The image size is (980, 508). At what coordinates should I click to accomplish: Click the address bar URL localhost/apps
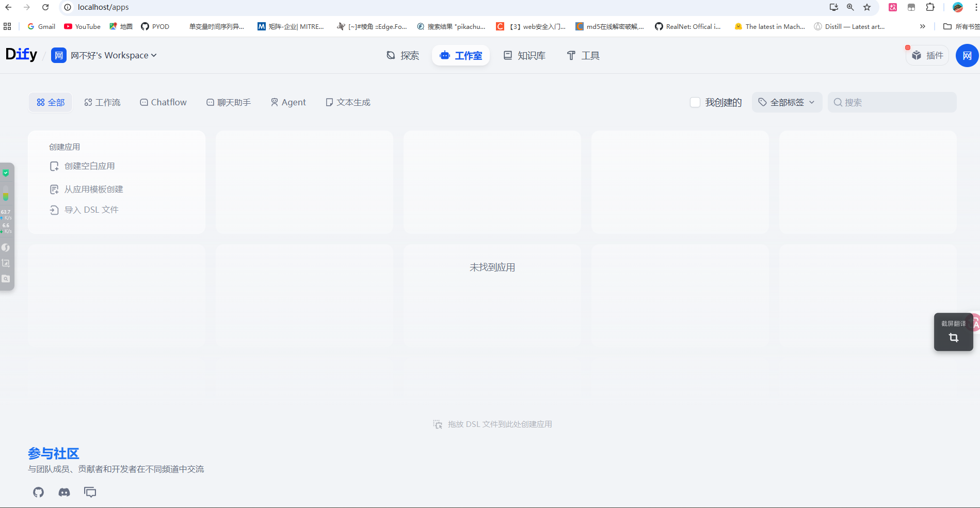coord(103,7)
